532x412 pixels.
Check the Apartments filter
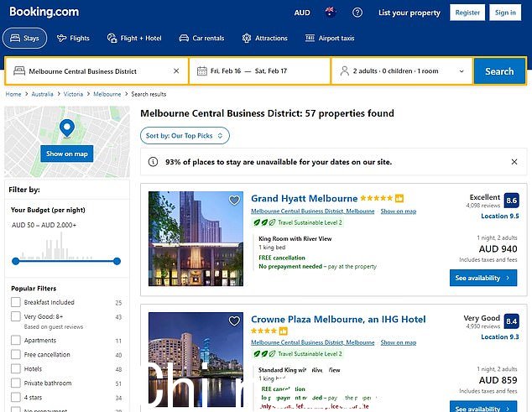coord(16,340)
